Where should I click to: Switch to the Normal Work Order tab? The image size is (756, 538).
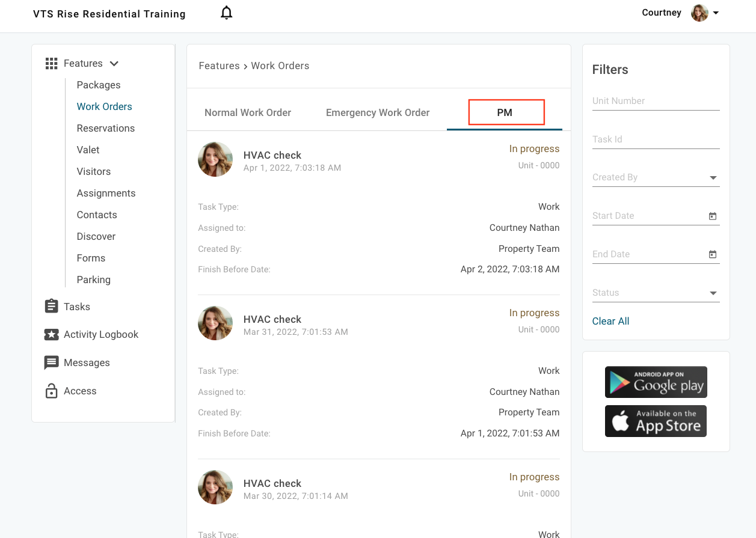coord(248,112)
